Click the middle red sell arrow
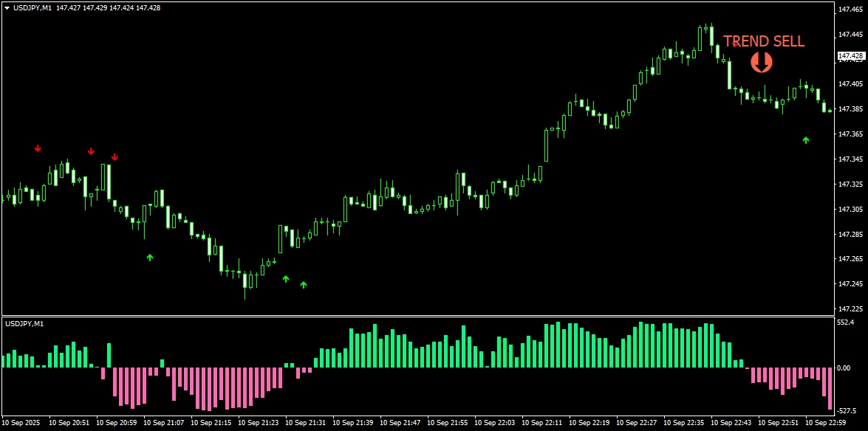This screenshot has height=431, width=868. (91, 151)
